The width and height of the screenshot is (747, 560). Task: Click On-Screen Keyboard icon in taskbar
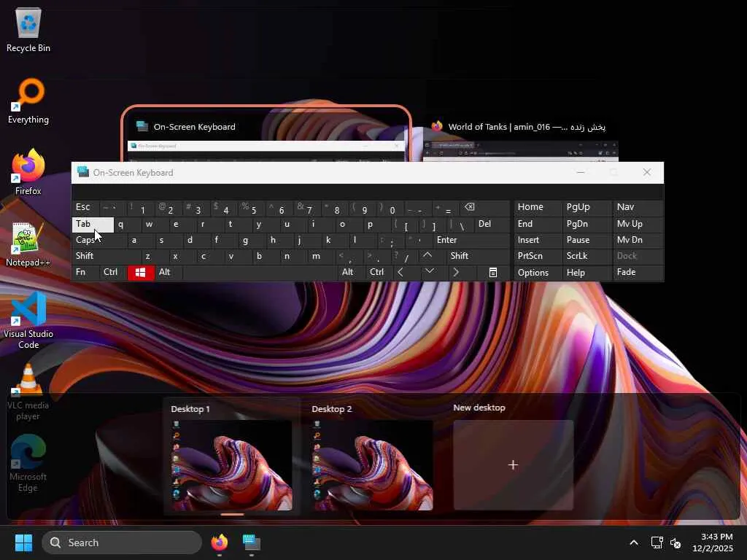tap(252, 542)
